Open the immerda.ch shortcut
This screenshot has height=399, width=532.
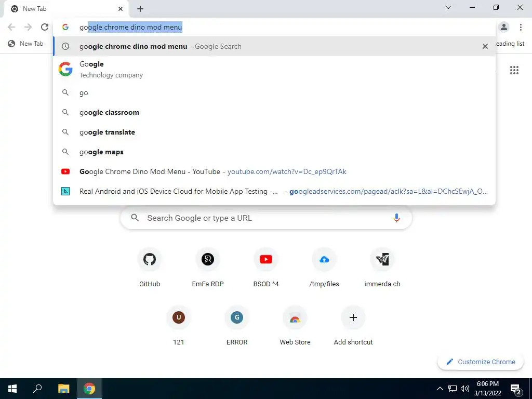click(382, 268)
